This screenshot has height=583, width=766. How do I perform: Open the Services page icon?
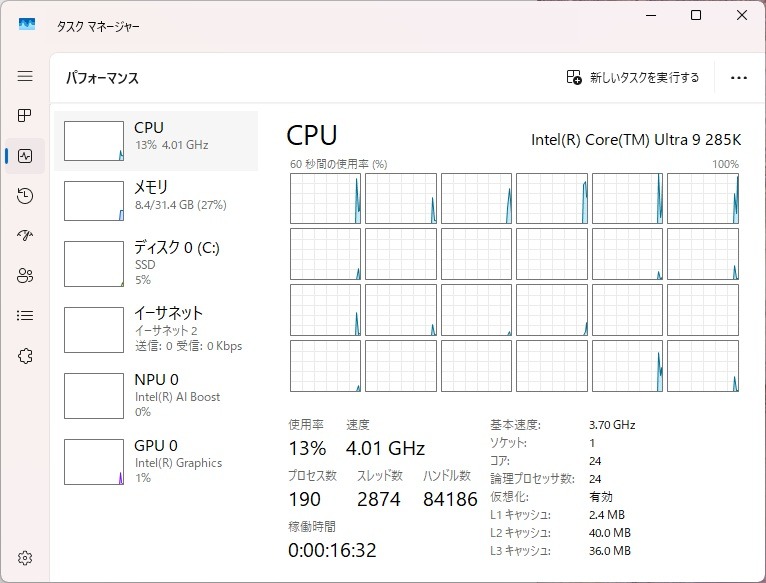click(x=25, y=356)
